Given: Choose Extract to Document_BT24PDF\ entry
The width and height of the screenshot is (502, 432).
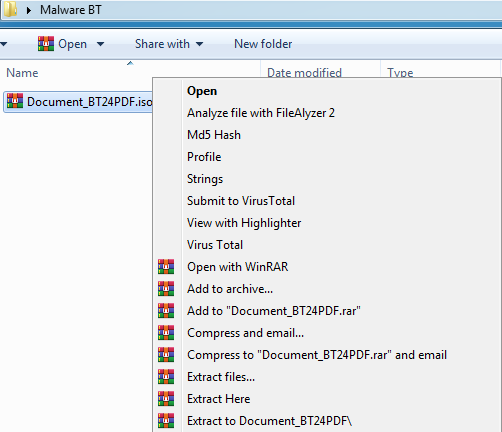Looking at the screenshot, I should pos(269,421).
